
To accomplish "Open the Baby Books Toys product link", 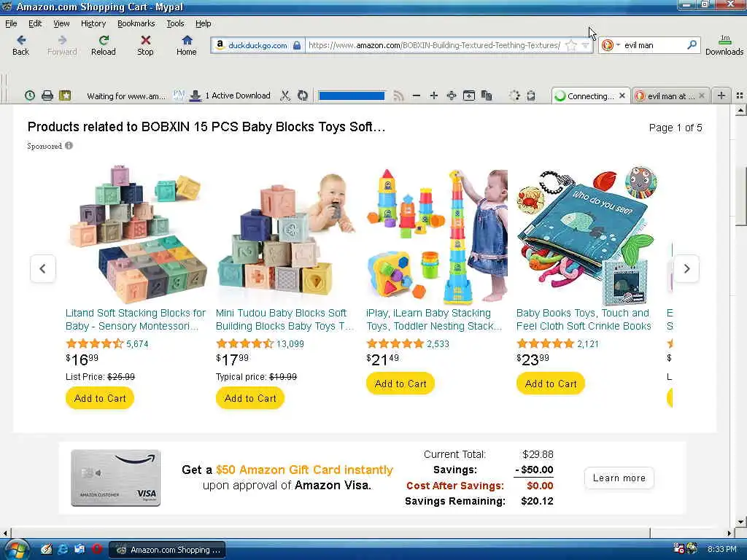I will (583, 319).
